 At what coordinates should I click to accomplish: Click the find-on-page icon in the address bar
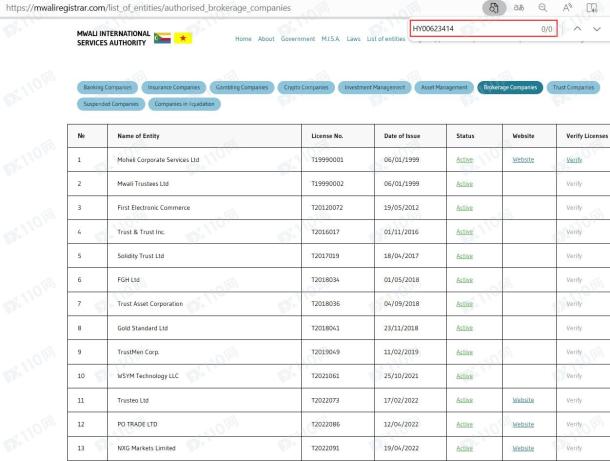pos(494,8)
